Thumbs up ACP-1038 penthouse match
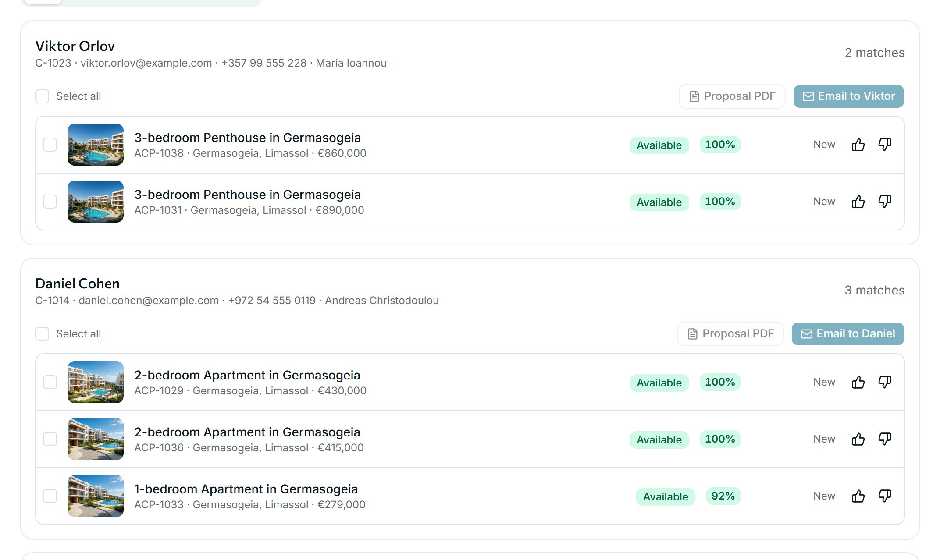The height and width of the screenshot is (560, 940). pos(858,145)
